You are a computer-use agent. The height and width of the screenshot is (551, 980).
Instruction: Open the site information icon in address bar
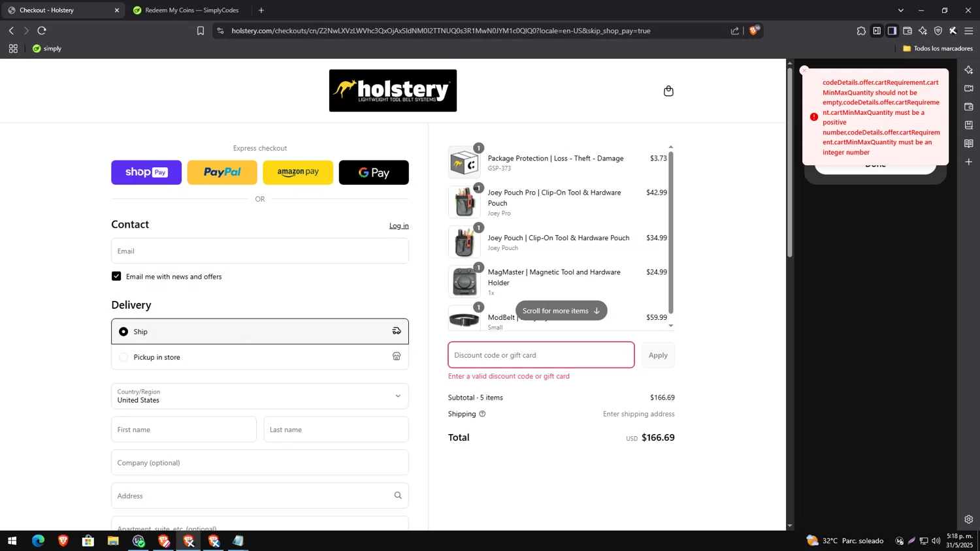pos(220,31)
